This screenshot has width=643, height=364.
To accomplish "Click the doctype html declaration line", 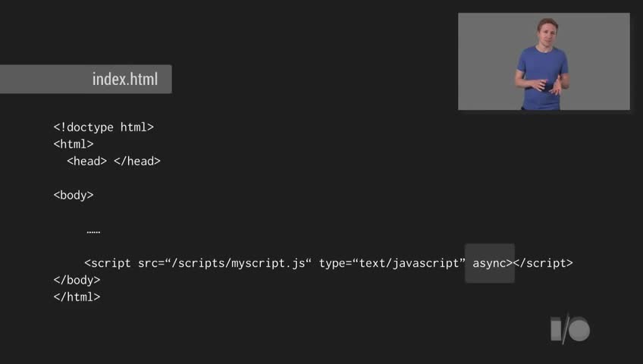I will point(103,127).
